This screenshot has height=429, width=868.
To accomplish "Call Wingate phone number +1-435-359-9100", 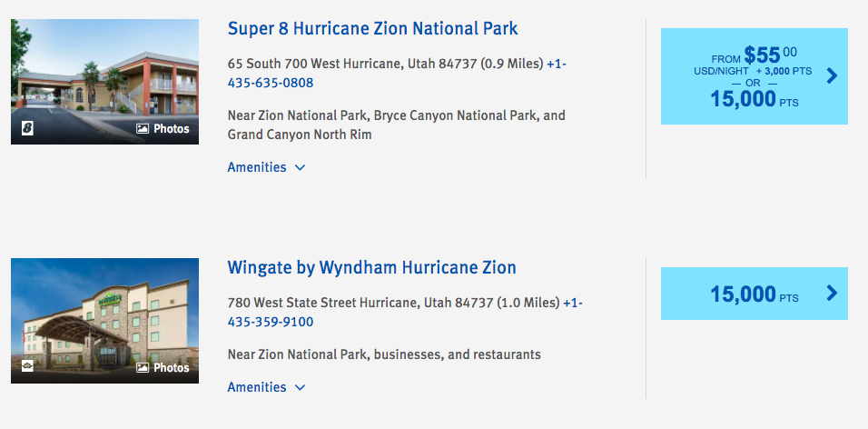I will (x=405, y=313).
